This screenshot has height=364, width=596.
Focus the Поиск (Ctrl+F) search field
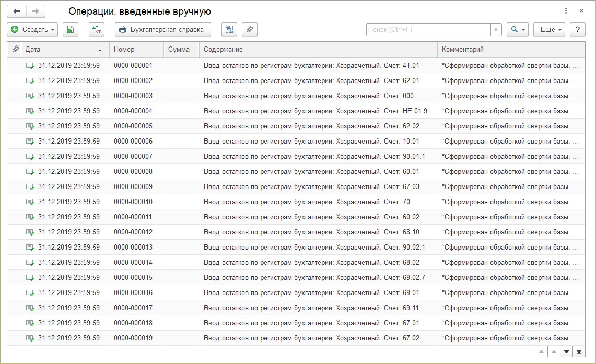click(x=428, y=29)
